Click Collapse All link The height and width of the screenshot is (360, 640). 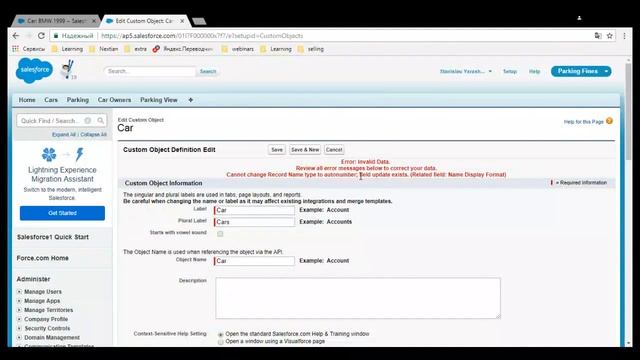click(x=93, y=135)
